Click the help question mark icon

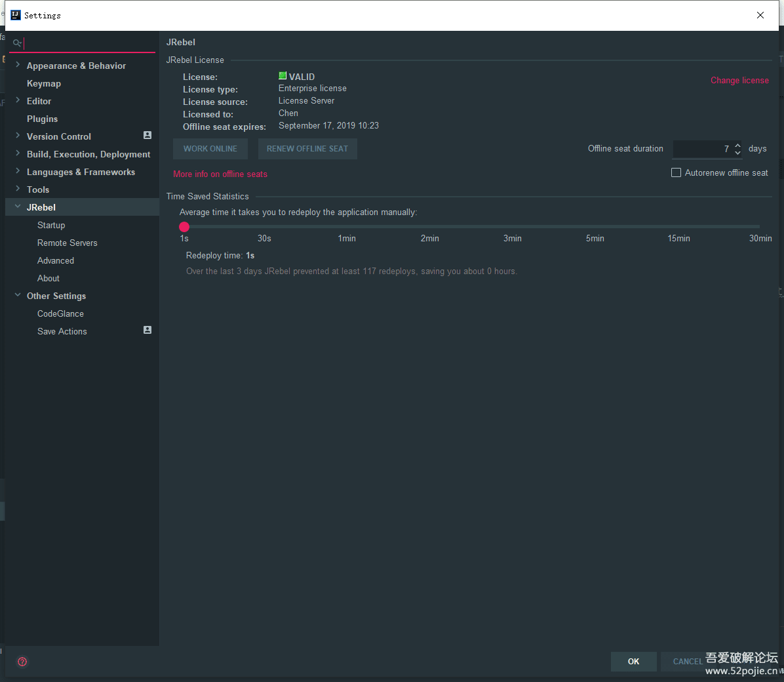pos(22,662)
